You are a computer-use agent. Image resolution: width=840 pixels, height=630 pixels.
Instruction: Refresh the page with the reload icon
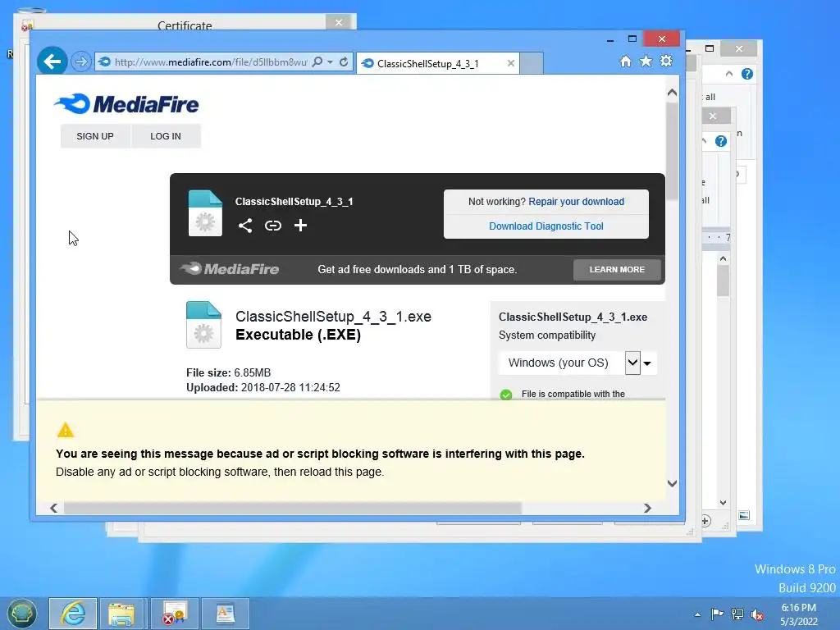[344, 62]
